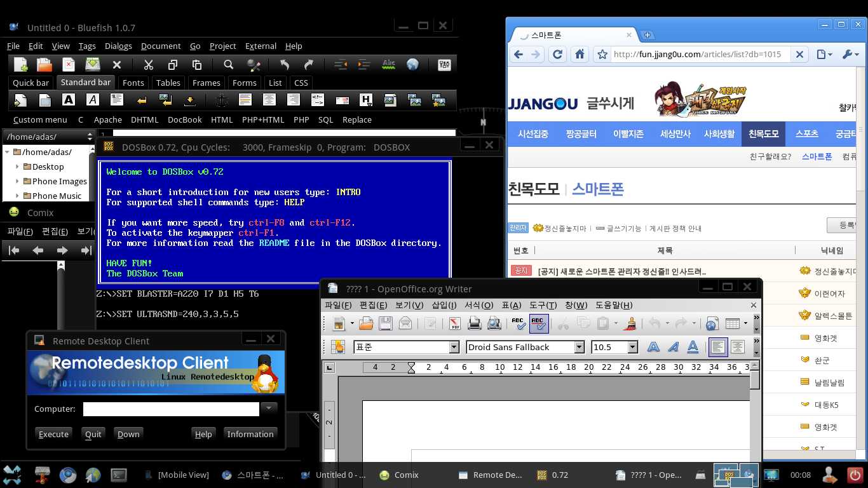The image size is (868, 488).
Task: Switch to Bluefish Fonts tab
Action: [133, 83]
